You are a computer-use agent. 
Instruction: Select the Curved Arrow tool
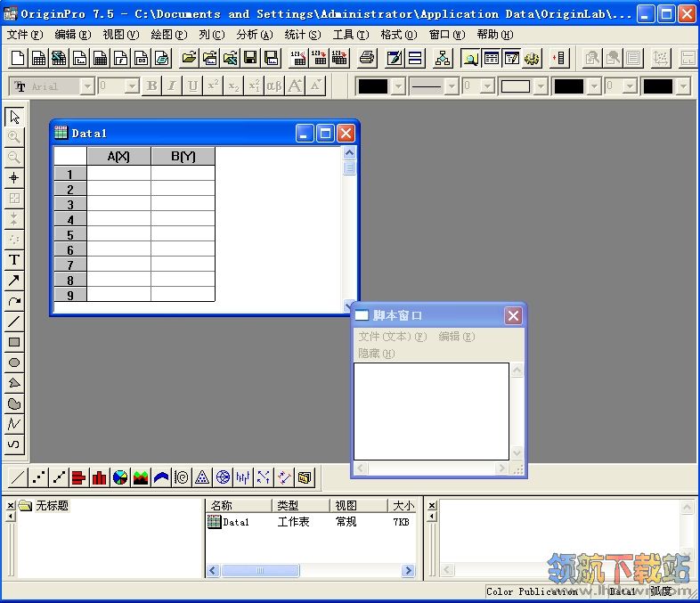(14, 301)
